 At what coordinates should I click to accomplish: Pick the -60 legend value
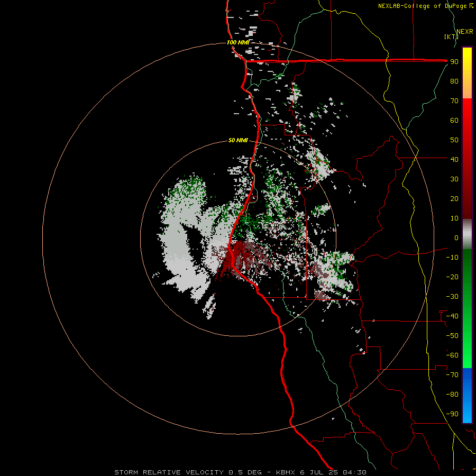(452, 355)
